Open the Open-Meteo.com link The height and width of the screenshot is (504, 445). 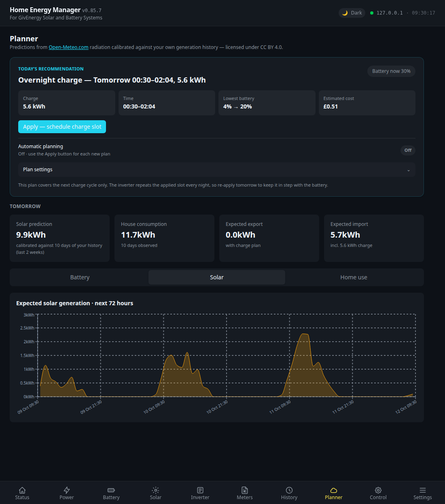68,47
